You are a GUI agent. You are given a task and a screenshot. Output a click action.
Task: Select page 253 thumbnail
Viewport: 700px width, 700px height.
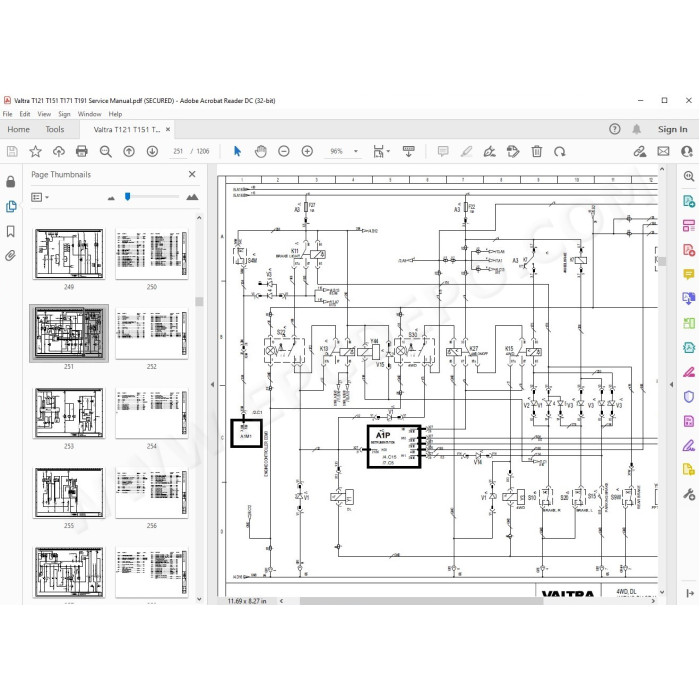click(x=69, y=413)
